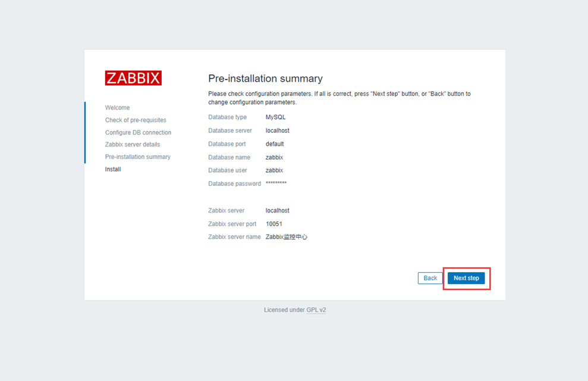Click the Zabbix server port label
This screenshot has width=588, height=381.
click(x=232, y=224)
